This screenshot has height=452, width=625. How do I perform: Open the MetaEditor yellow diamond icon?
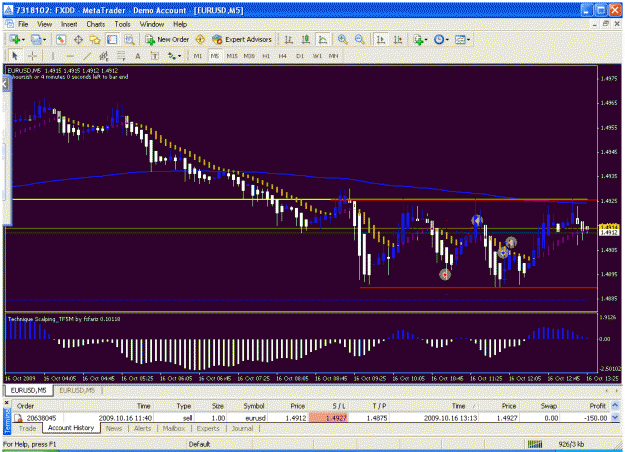200,39
